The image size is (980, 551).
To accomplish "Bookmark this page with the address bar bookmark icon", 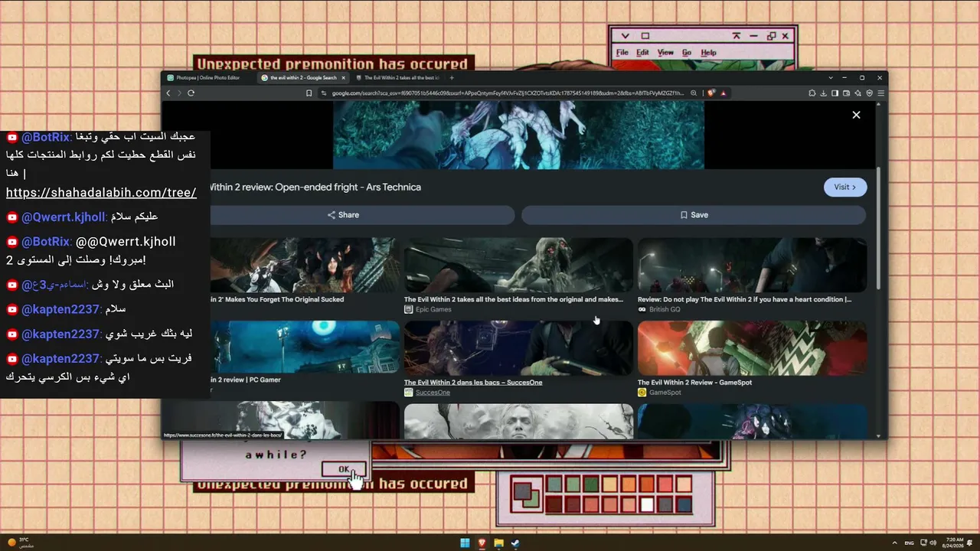I will 309,93.
